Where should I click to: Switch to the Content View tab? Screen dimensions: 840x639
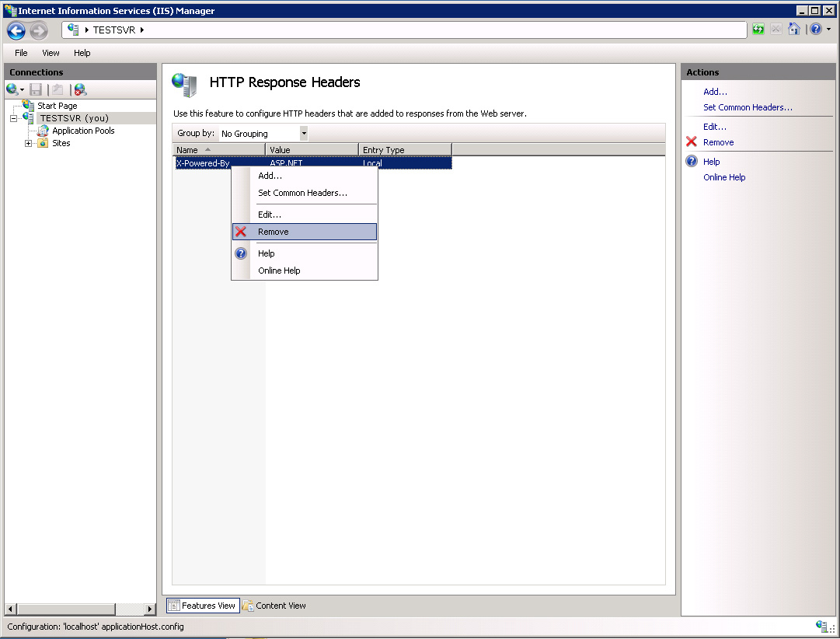click(x=274, y=606)
